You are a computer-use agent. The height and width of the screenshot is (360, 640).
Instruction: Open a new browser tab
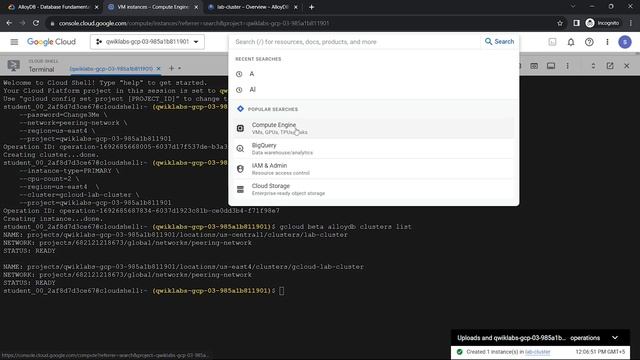[x=311, y=7]
